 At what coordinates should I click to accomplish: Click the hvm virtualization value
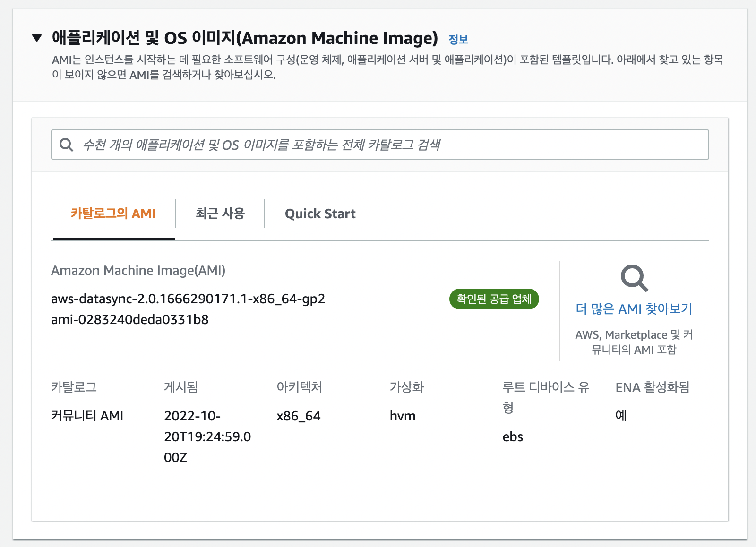click(403, 416)
